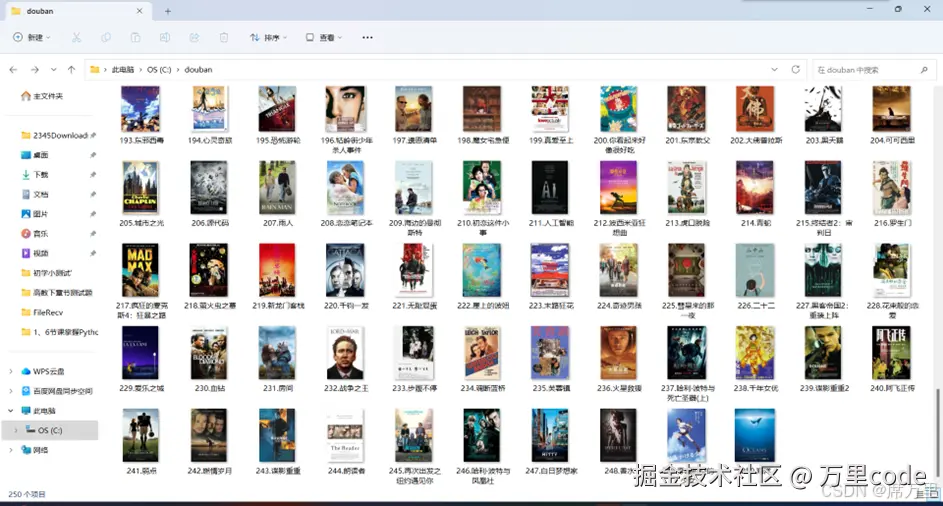Expand the OS (C:) drive node arrow

16,430
